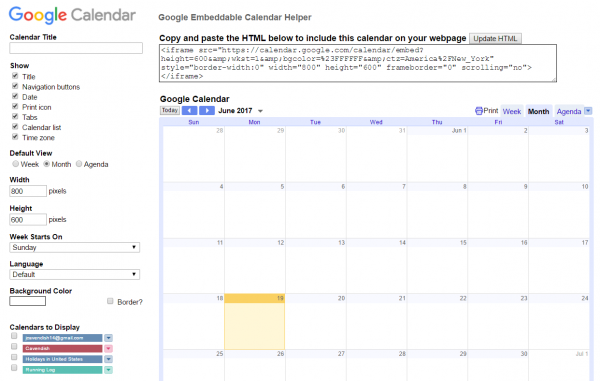Open color menu for Running Log calendar
Screen dimensions: 600x381
[x=109, y=370]
